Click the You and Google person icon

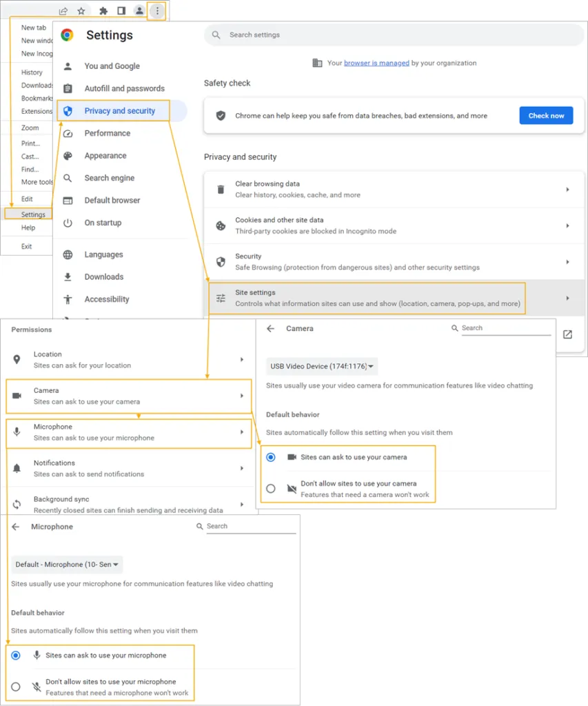(x=68, y=66)
